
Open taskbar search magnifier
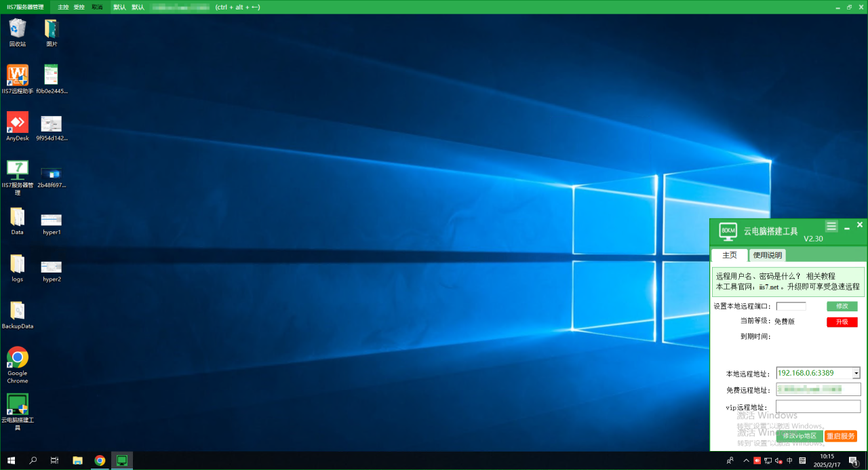(33, 461)
